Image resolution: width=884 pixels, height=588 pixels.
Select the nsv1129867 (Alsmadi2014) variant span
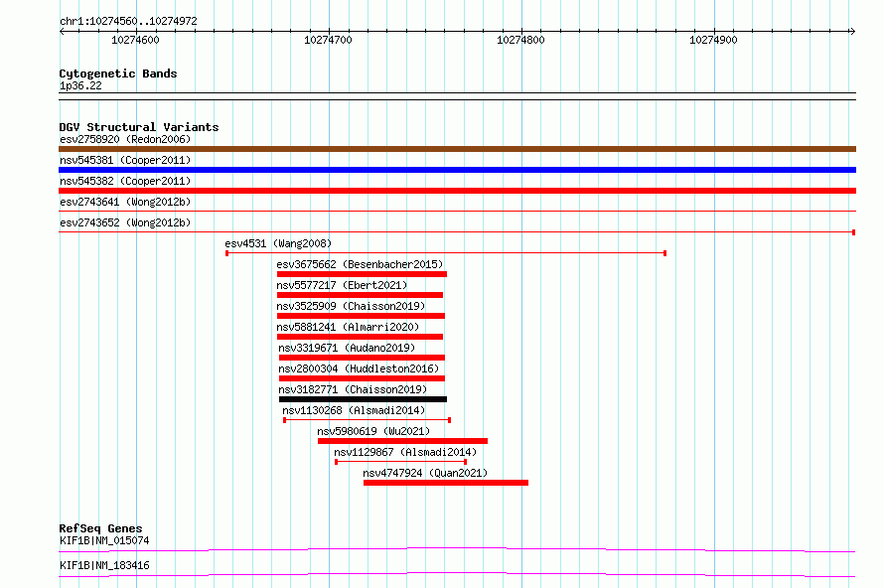(401, 462)
